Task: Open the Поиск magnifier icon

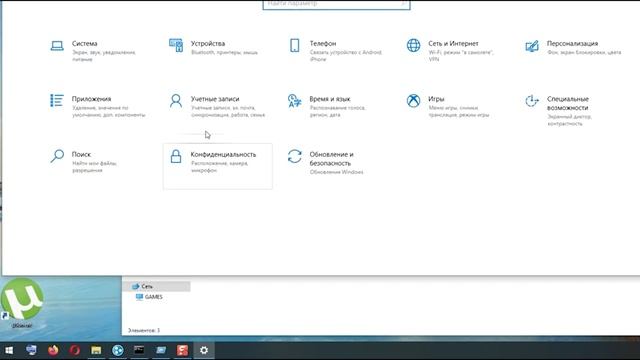Action: point(57,156)
